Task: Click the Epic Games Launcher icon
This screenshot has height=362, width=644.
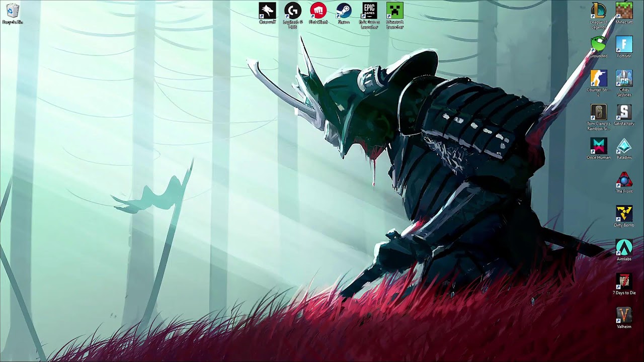Action: pyautogui.click(x=369, y=11)
